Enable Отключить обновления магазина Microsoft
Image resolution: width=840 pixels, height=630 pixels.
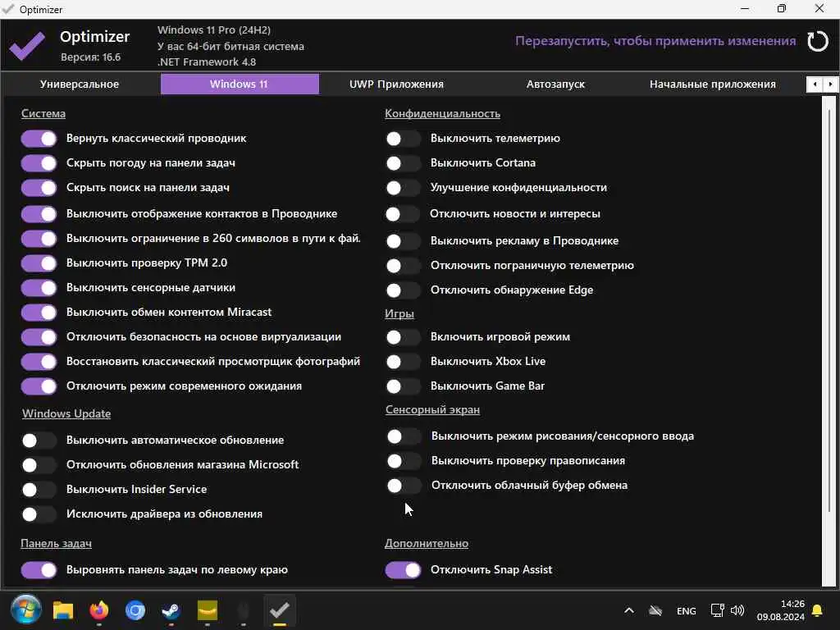pos(39,465)
